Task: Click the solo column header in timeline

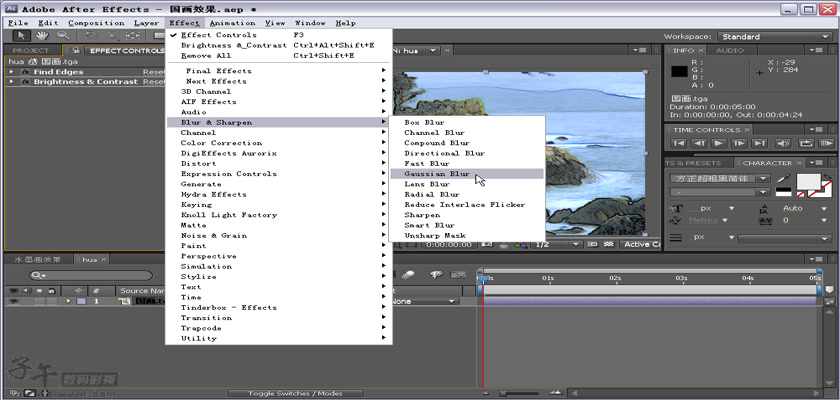Action: 39,291
